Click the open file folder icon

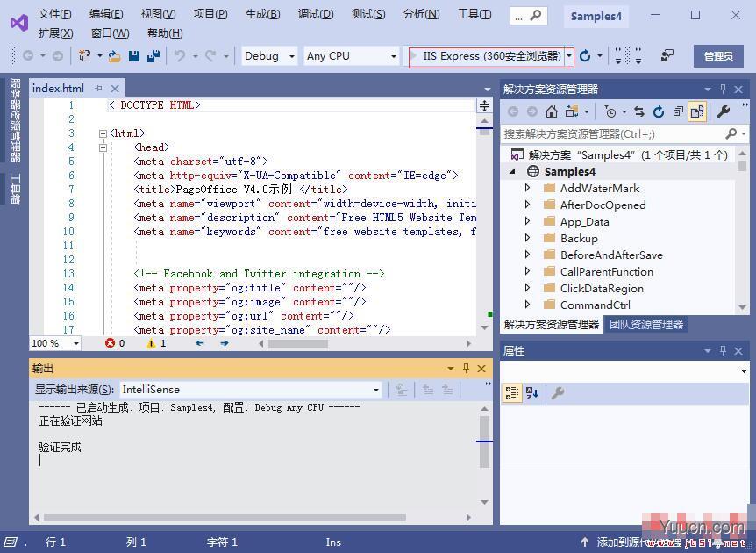pos(114,56)
